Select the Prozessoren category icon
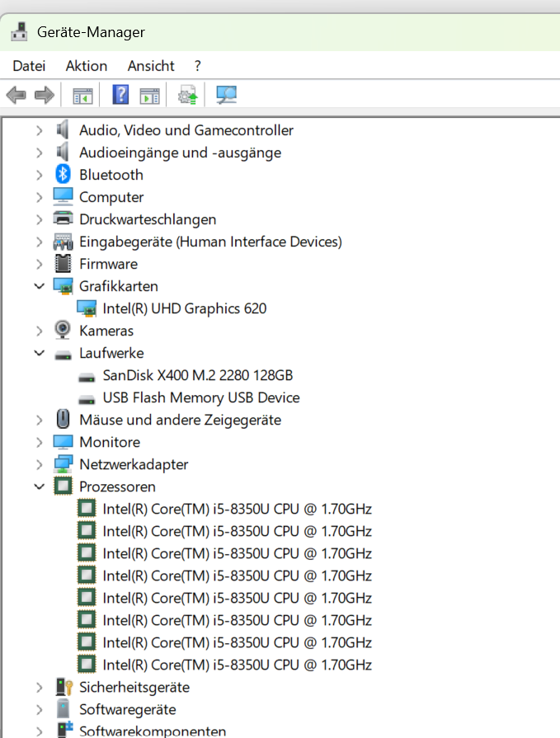Screen dimensions: 560x738 point(63,487)
